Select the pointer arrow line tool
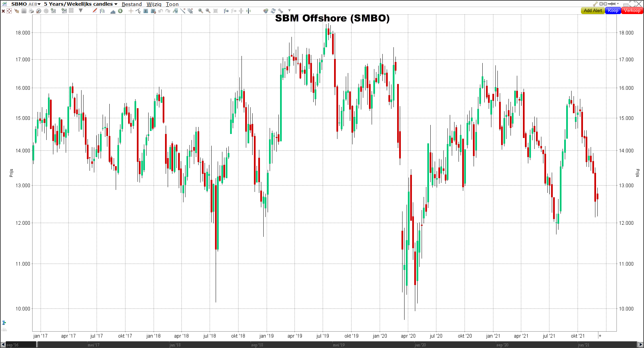This screenshot has width=644, height=348. (138, 11)
